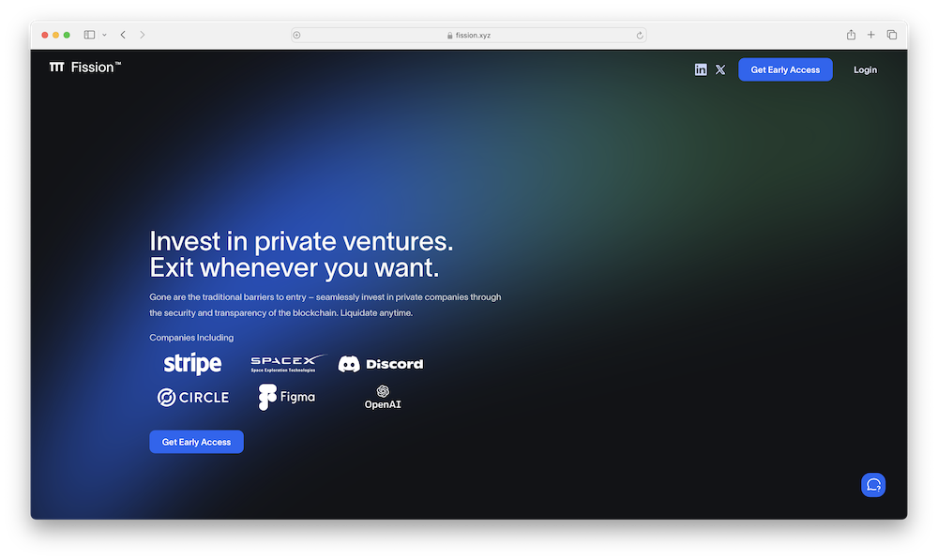The height and width of the screenshot is (560, 938).
Task: Click the Get Early Access button below logos
Action: (x=196, y=442)
